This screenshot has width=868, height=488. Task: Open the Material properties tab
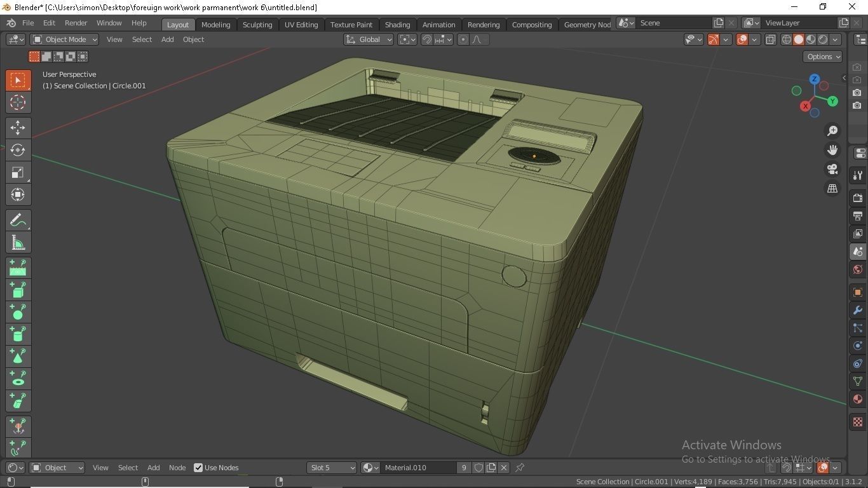coord(858,399)
